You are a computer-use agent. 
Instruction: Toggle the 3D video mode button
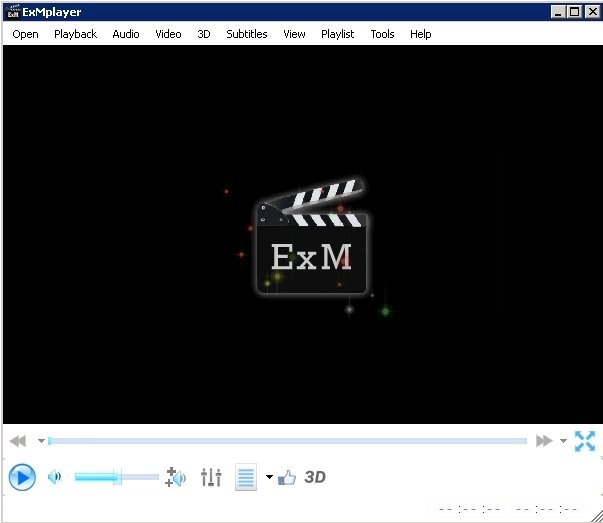pyautogui.click(x=315, y=477)
